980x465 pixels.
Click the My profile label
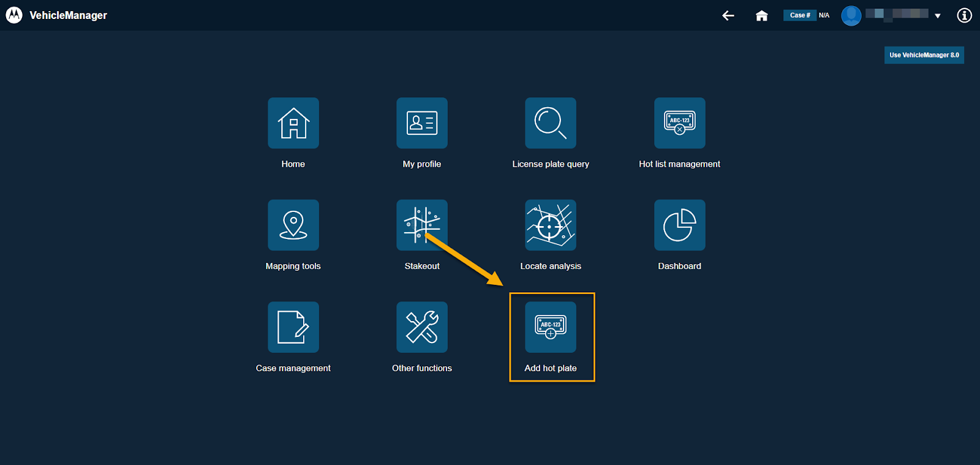422,164
